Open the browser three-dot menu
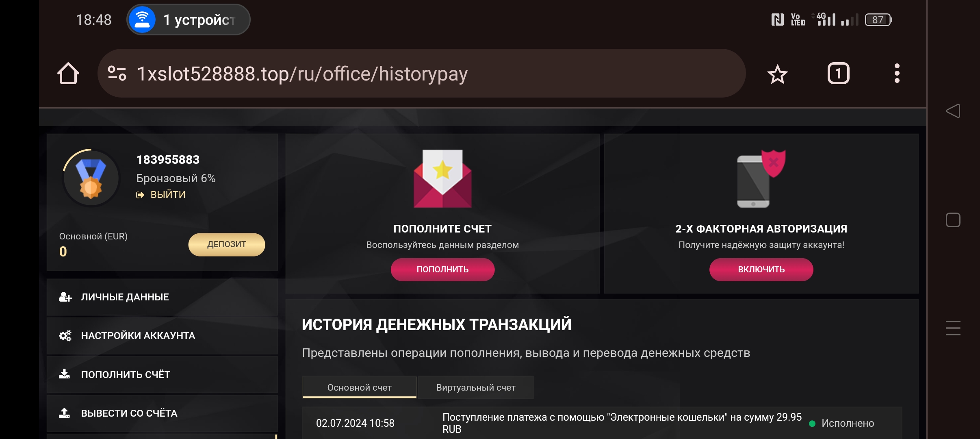Image resolution: width=980 pixels, height=439 pixels. (x=897, y=74)
